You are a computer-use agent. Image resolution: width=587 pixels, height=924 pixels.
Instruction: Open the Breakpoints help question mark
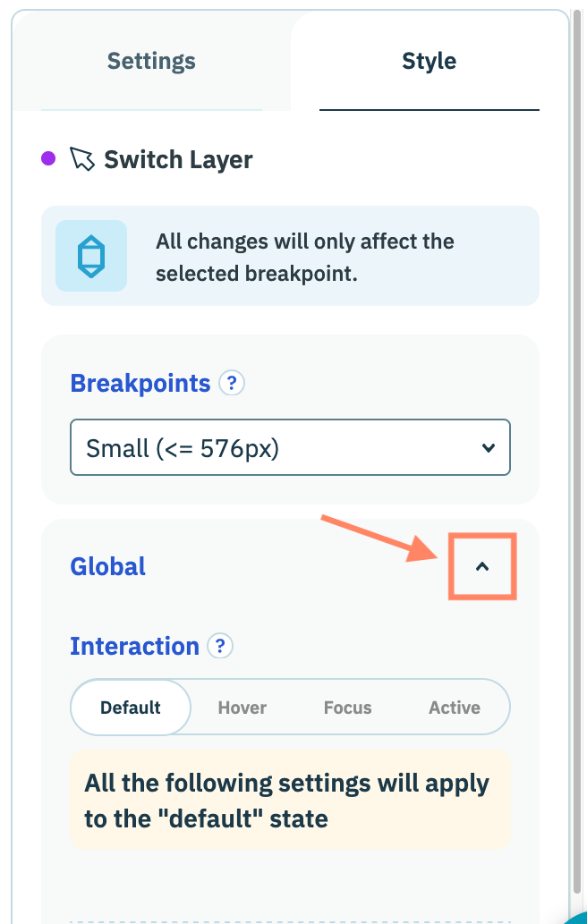(x=232, y=384)
